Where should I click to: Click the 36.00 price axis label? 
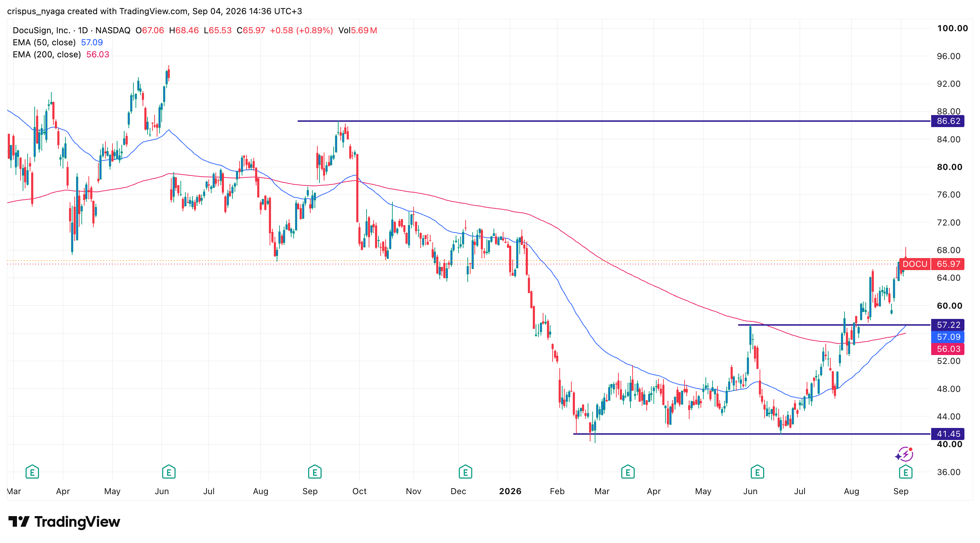coord(949,472)
